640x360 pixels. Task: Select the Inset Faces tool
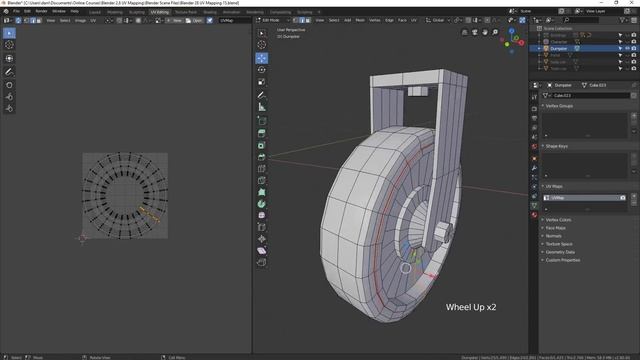click(262, 145)
